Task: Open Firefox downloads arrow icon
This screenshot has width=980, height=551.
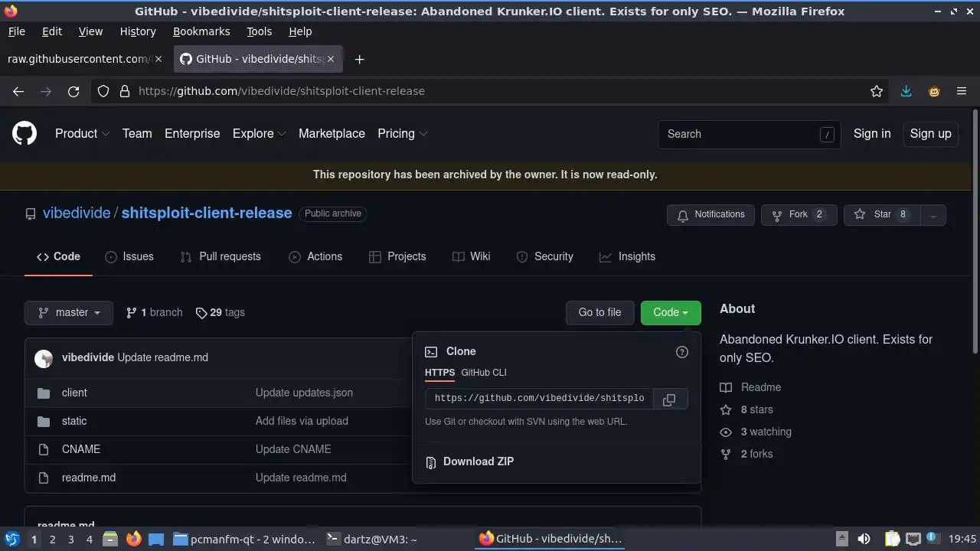Action: (x=906, y=91)
